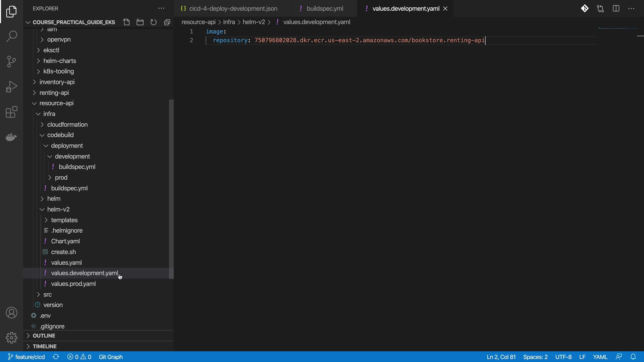The width and height of the screenshot is (644, 362).
Task: Click the Split Editor Right icon
Action: (616, 9)
